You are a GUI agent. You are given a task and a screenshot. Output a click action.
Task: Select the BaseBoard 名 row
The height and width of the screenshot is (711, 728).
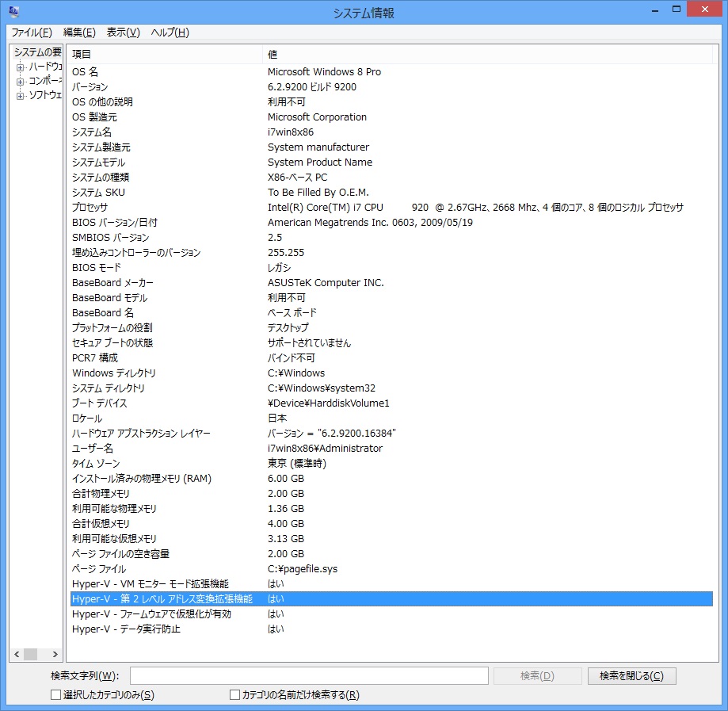click(391, 313)
